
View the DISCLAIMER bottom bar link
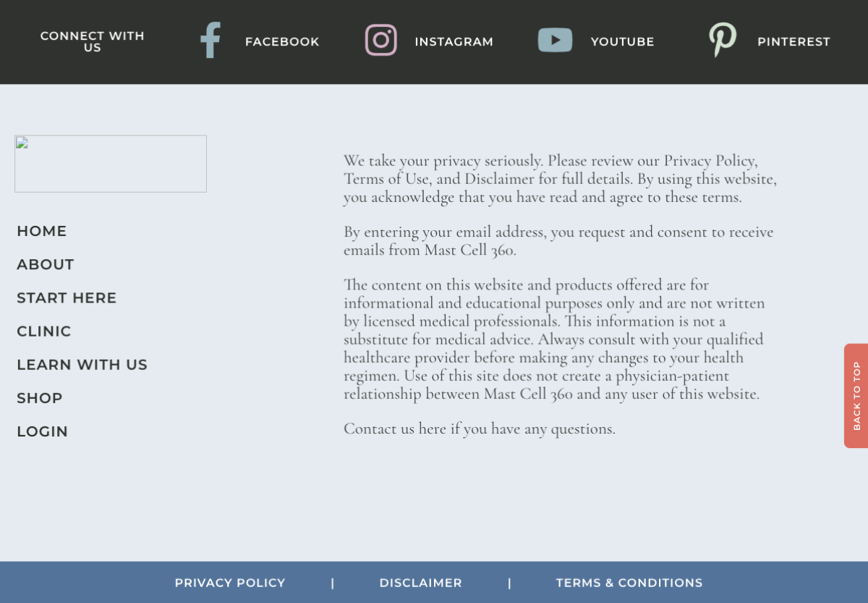click(420, 583)
